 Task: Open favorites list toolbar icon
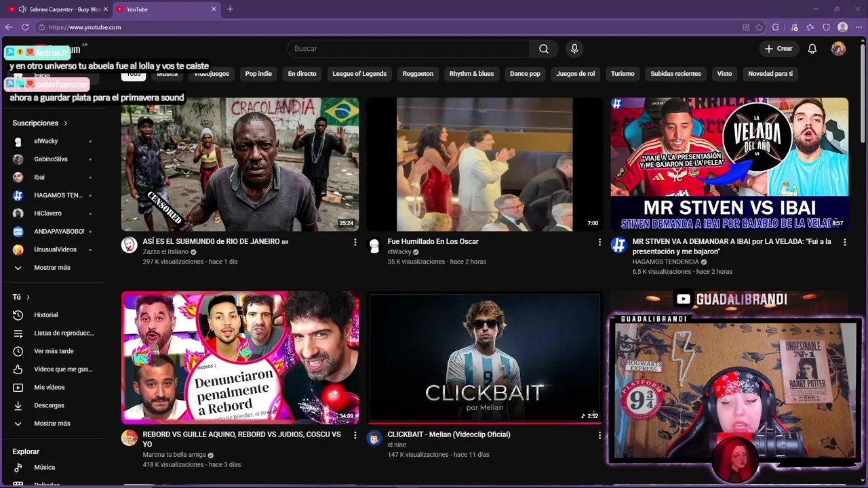coord(810,27)
